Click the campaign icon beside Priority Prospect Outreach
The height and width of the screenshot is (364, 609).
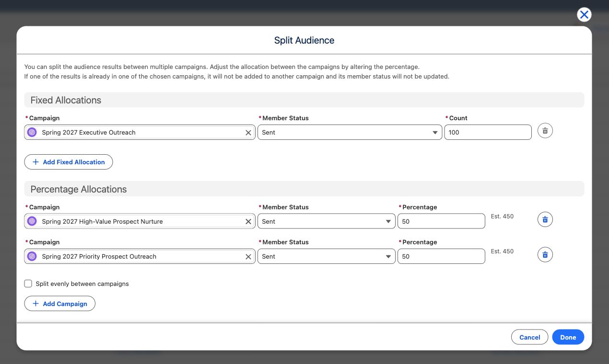[32, 256]
